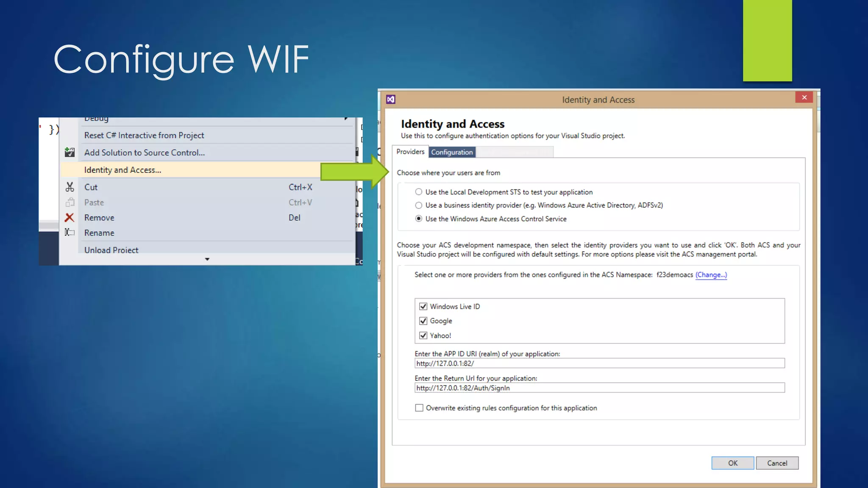Enable Overwrite existing rules configuration checkbox

coord(419,408)
